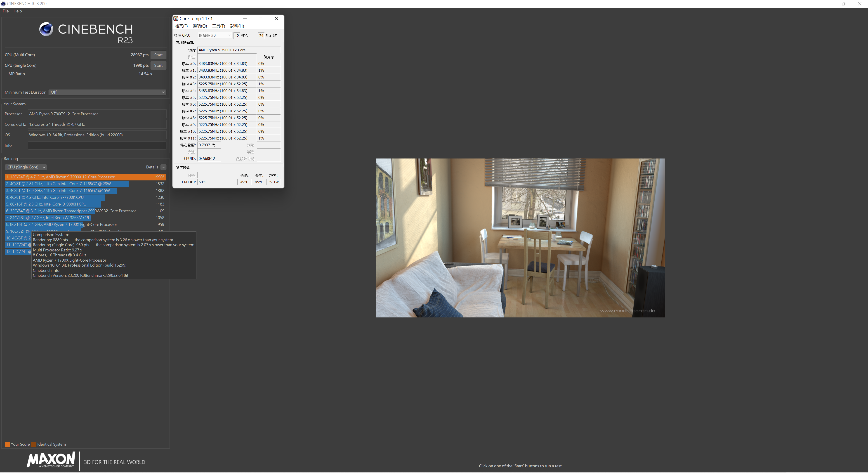This screenshot has height=473, width=868.
Task: Click the Identical System legend swatch
Action: 34,444
